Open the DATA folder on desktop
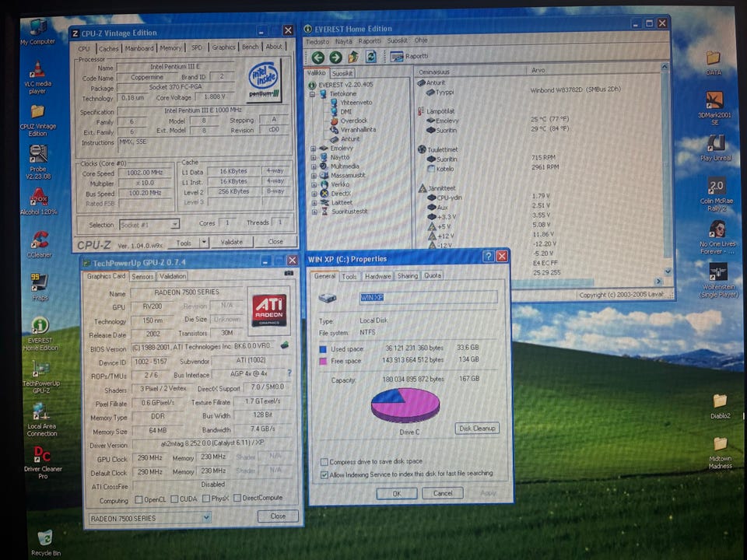Image resolution: width=747 pixels, height=560 pixels. 714,62
